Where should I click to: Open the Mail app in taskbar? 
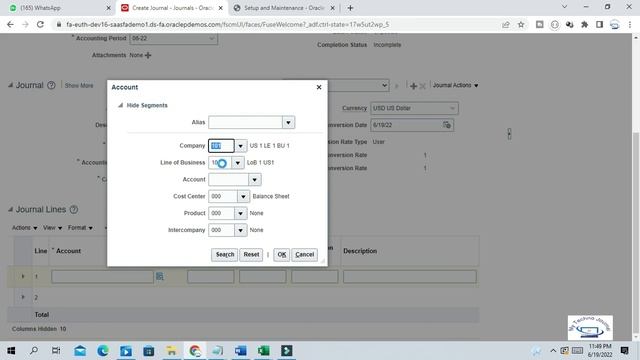point(80,351)
